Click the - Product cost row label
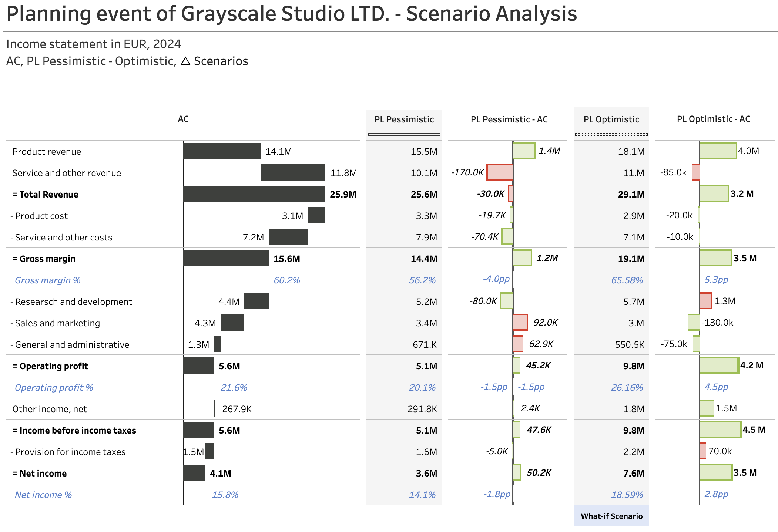This screenshot has width=778, height=532. (39, 216)
